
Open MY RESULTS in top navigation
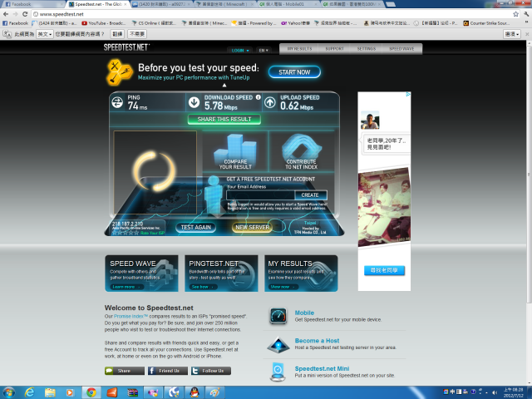pos(299,49)
